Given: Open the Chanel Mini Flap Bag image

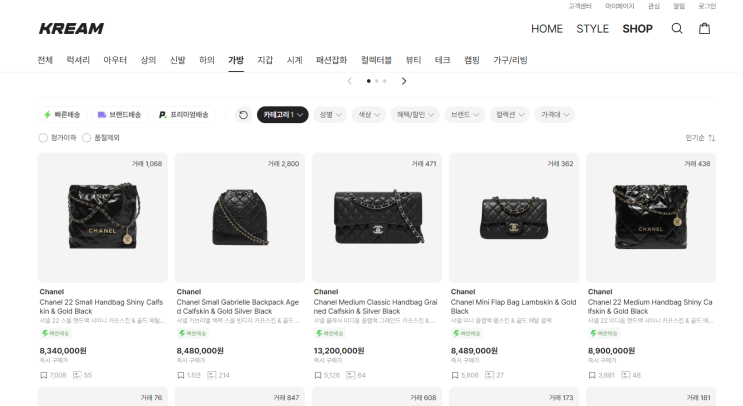Looking at the screenshot, I should [514, 217].
